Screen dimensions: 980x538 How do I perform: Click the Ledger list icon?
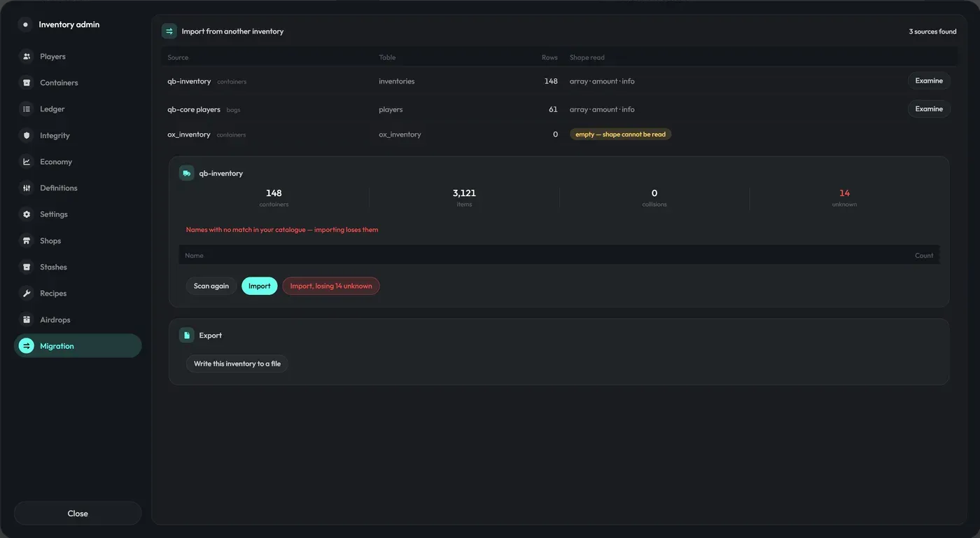[x=27, y=109]
